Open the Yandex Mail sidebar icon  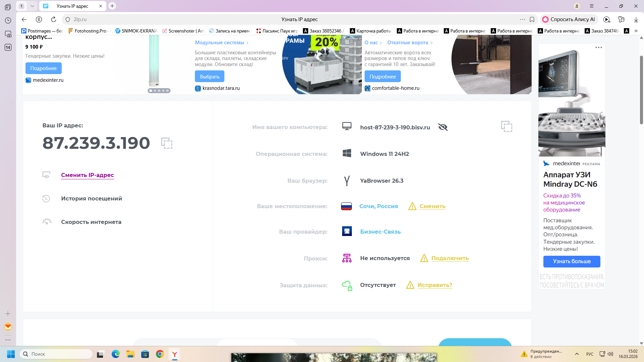coord(8,327)
